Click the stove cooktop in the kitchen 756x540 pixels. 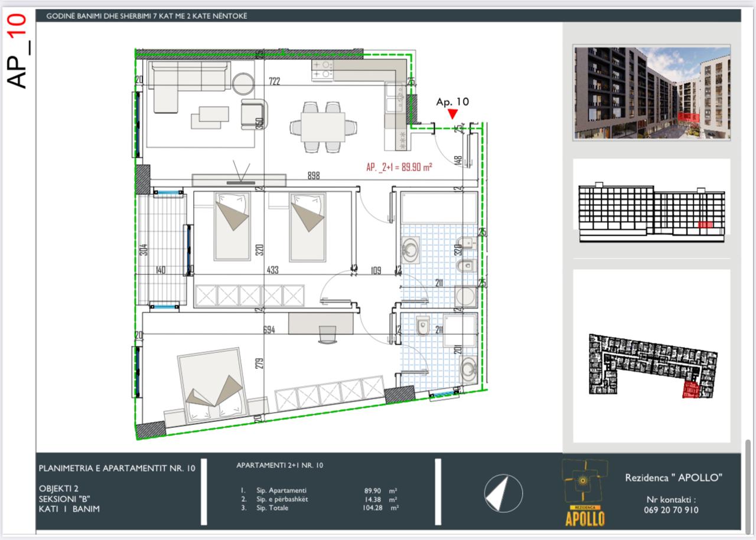pos(322,70)
